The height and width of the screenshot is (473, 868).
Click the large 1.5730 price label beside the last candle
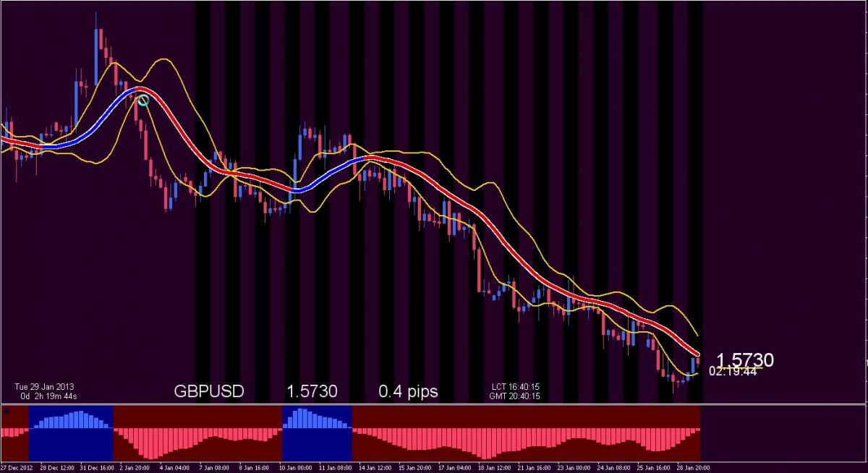[x=745, y=359]
